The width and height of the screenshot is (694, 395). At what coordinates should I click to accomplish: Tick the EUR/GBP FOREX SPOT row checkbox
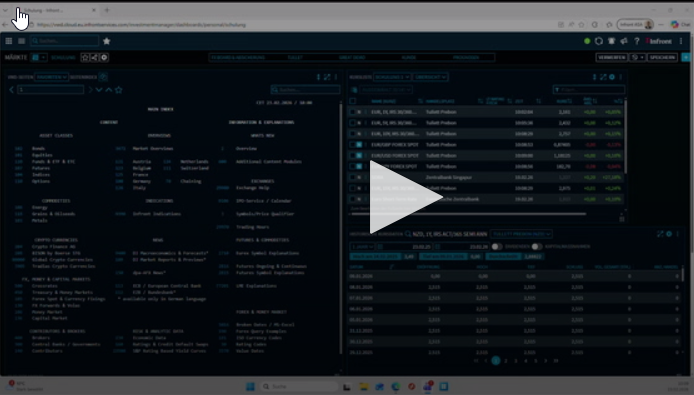point(353,144)
